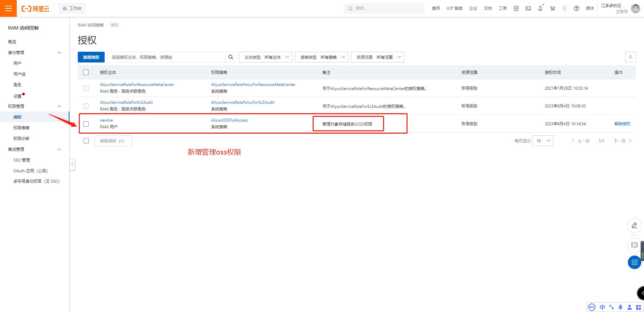Collapse the 身份管理 section
The height and width of the screenshot is (312, 644).
pos(59,53)
